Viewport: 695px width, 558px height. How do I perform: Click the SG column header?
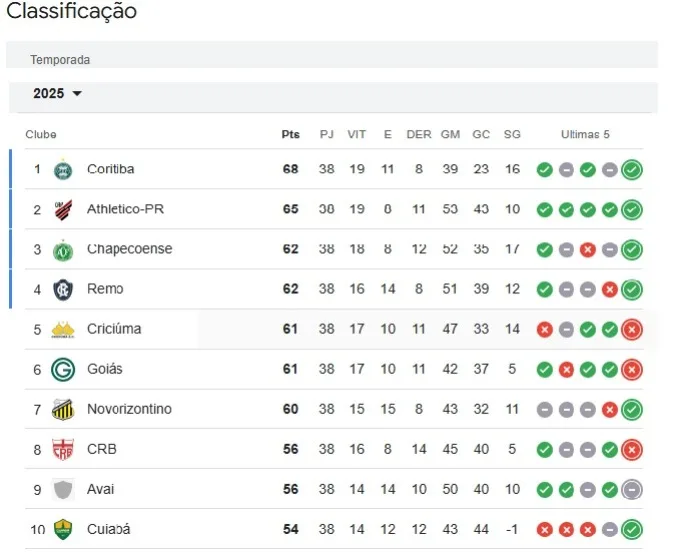512,135
